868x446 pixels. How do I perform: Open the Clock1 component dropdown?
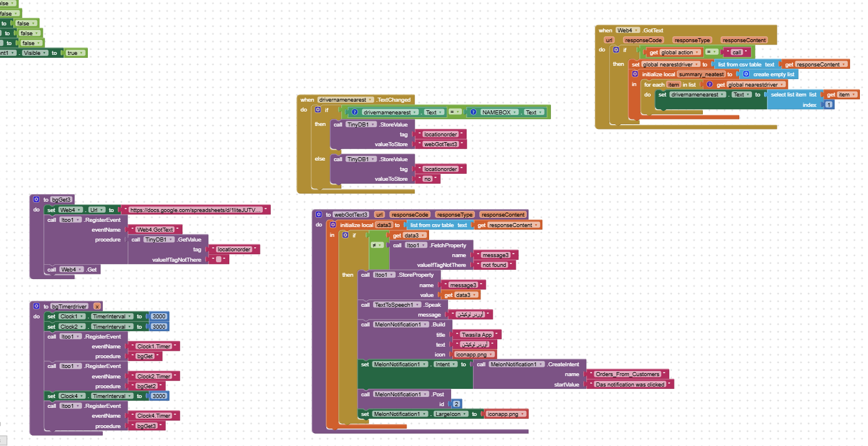tap(73, 317)
